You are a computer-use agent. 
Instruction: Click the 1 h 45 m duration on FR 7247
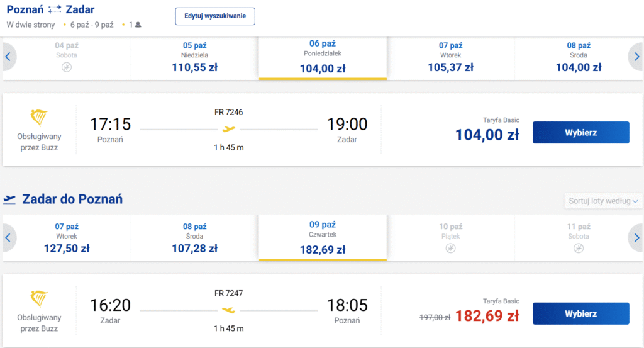point(229,328)
